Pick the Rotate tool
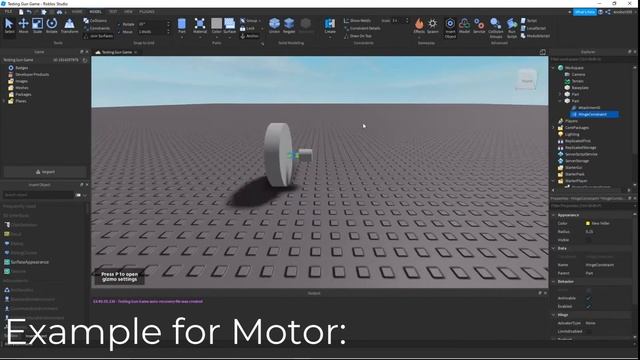Image resolution: width=640 pixels, height=360 pixels. click(51, 25)
